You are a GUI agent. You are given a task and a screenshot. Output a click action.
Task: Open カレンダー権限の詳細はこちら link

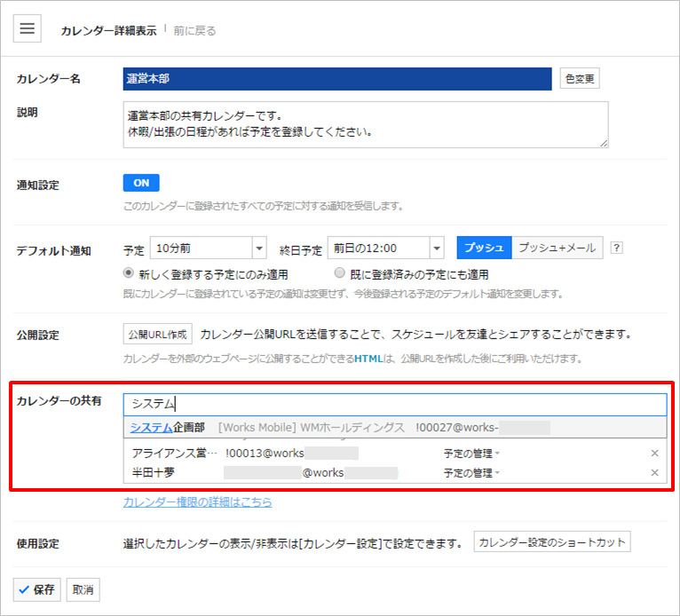tap(197, 502)
